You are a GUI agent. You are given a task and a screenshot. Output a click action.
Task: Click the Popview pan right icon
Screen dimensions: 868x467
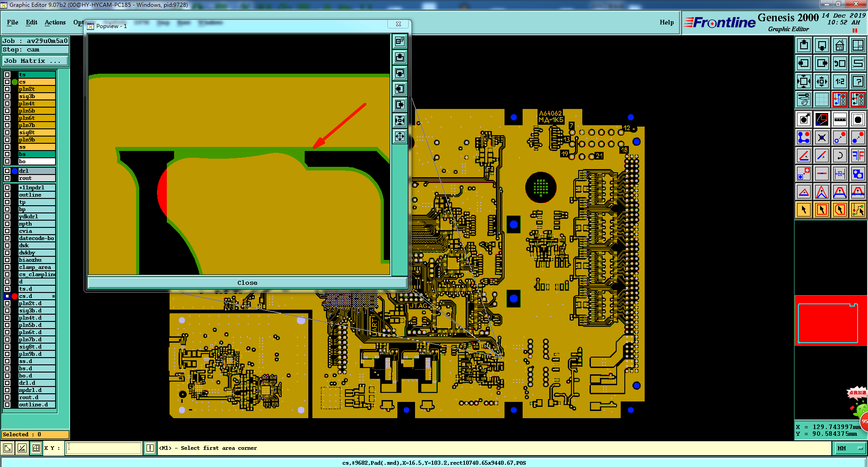tap(400, 105)
